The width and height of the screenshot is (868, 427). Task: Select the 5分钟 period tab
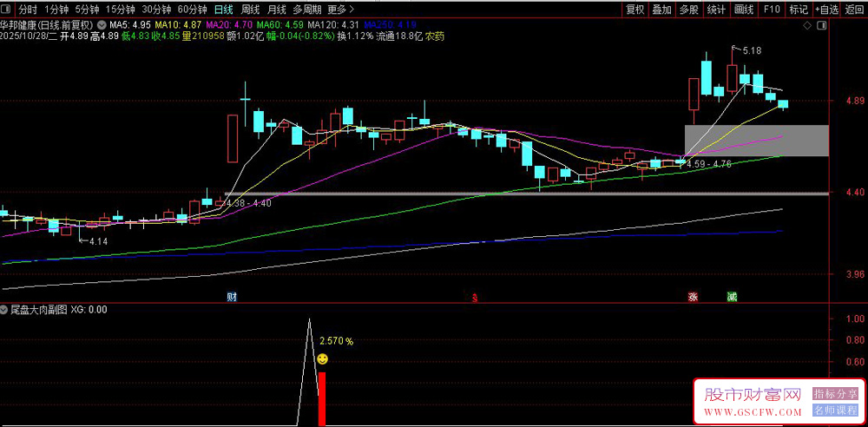tap(87, 10)
